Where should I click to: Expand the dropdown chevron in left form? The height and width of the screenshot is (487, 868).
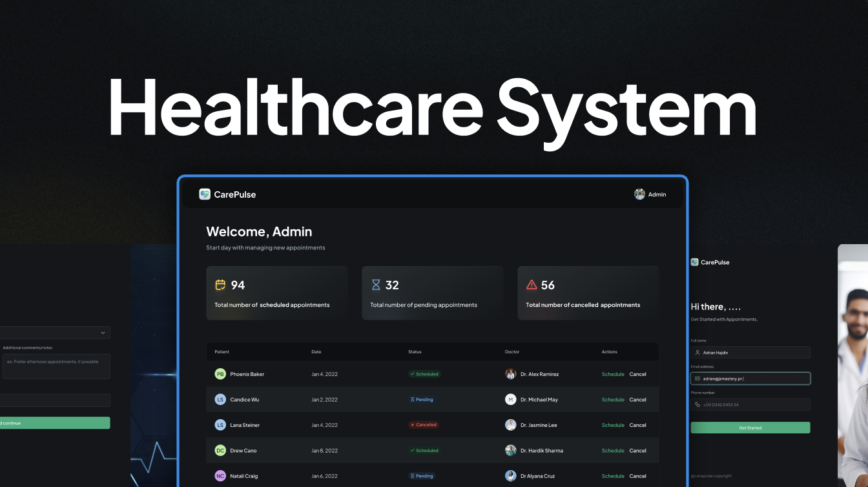(x=103, y=333)
